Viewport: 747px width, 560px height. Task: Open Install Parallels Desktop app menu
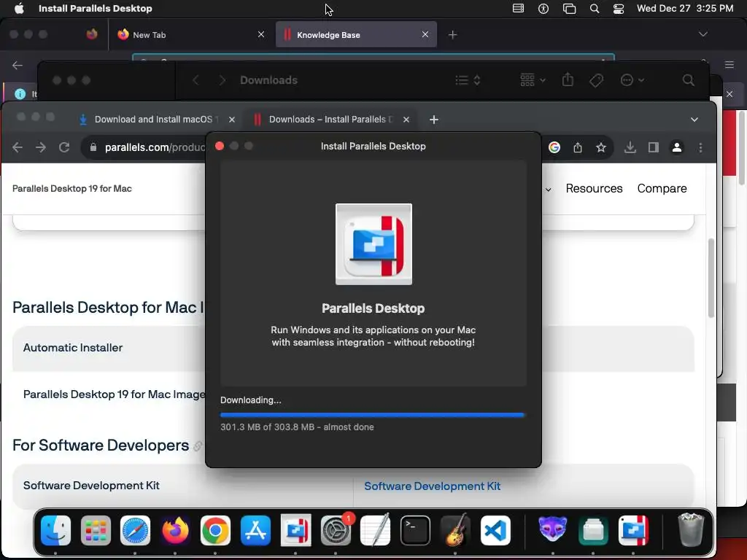[96, 9]
